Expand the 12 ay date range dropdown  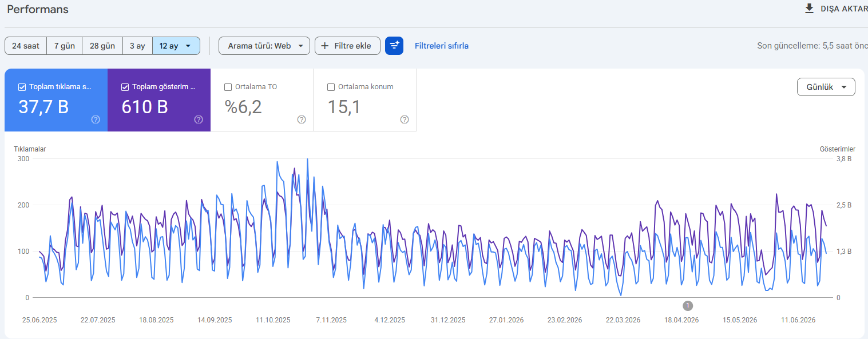pos(176,46)
